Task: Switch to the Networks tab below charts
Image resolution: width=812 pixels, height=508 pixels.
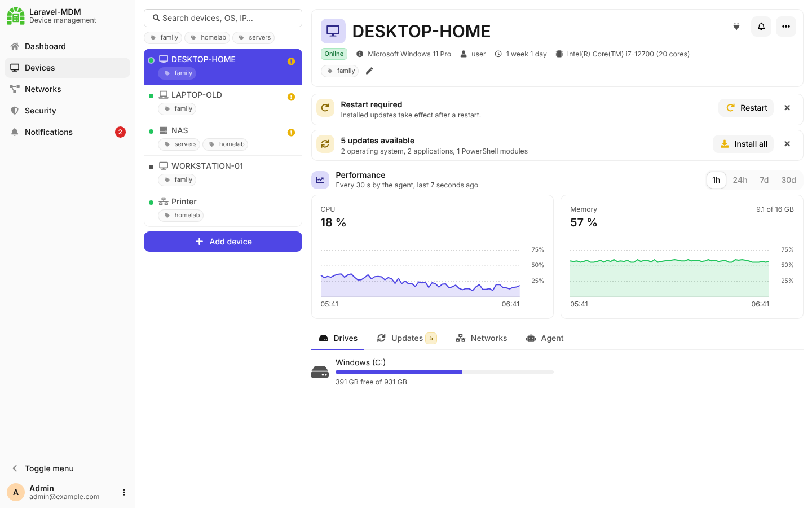Action: [481, 338]
